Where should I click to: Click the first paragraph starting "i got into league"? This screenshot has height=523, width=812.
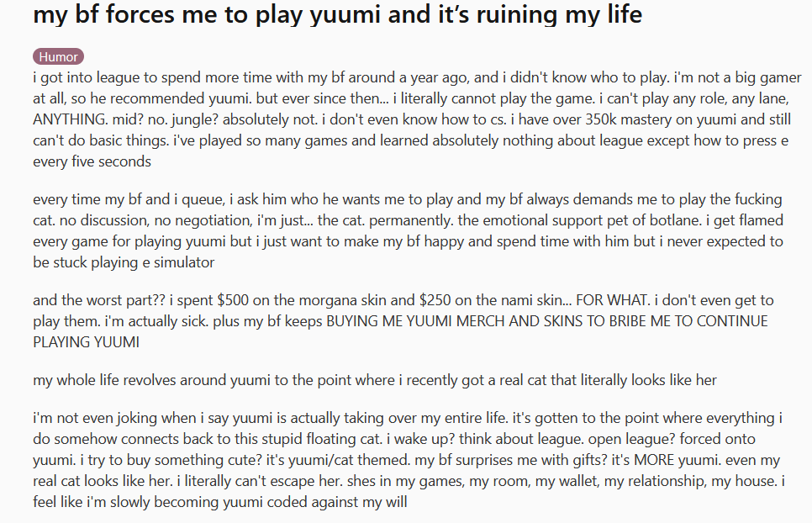tap(418, 119)
